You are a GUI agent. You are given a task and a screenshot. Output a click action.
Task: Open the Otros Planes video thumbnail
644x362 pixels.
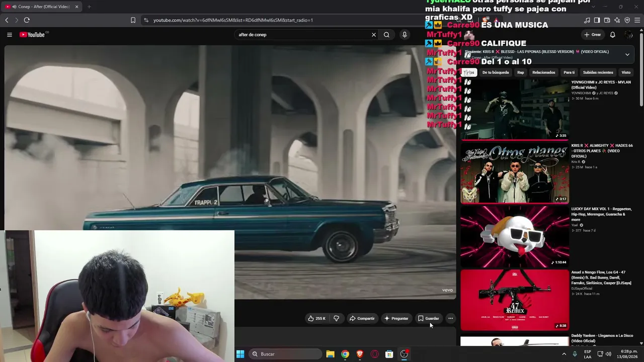(515, 173)
